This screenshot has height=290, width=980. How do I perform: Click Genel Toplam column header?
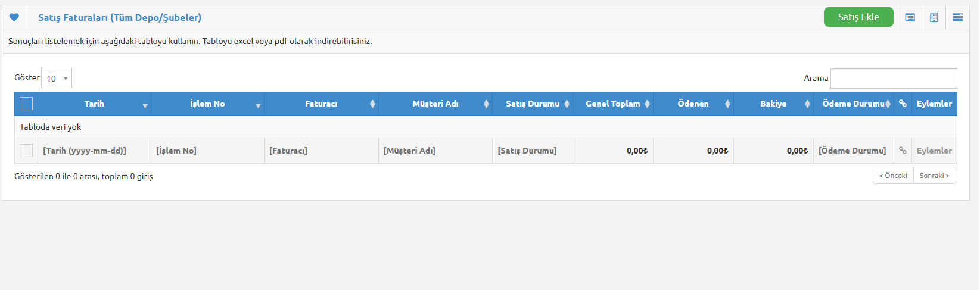(613, 104)
